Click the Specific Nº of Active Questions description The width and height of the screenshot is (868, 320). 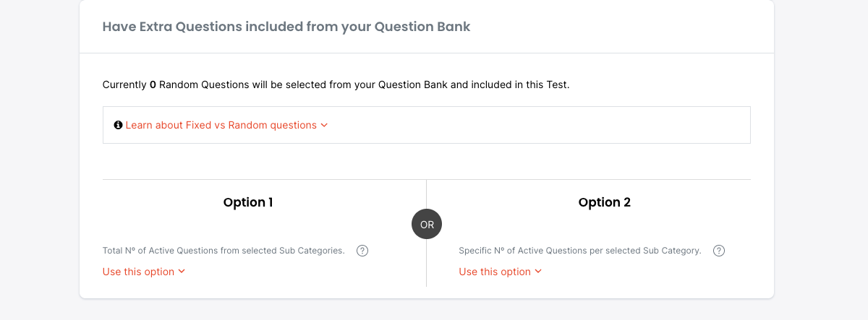580,251
